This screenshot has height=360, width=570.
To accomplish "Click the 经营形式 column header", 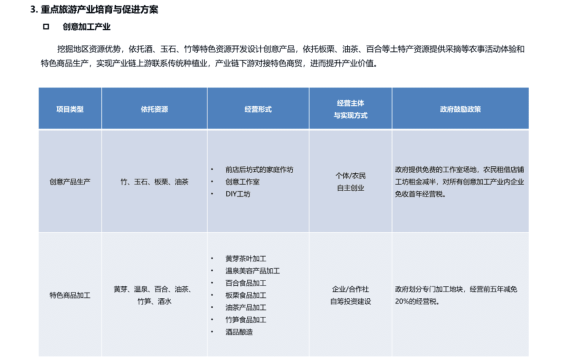I will coord(258,109).
